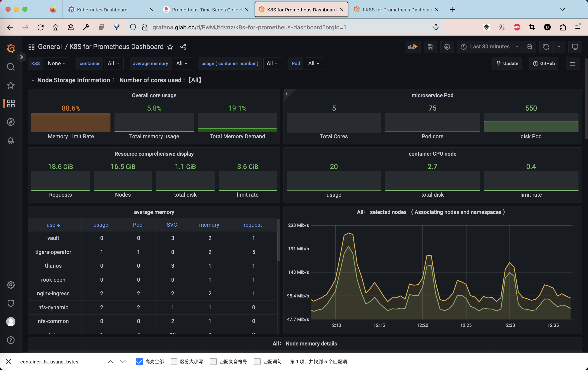Find next match arrow

point(123,362)
